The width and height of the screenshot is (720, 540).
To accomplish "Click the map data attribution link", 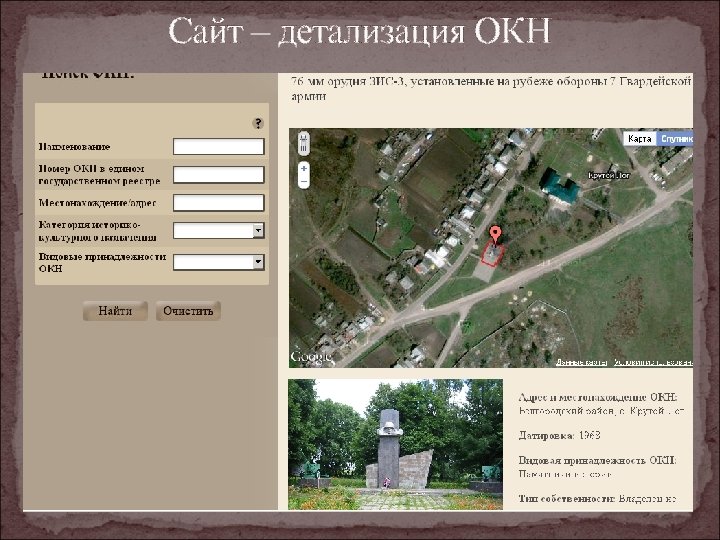I will [x=581, y=362].
